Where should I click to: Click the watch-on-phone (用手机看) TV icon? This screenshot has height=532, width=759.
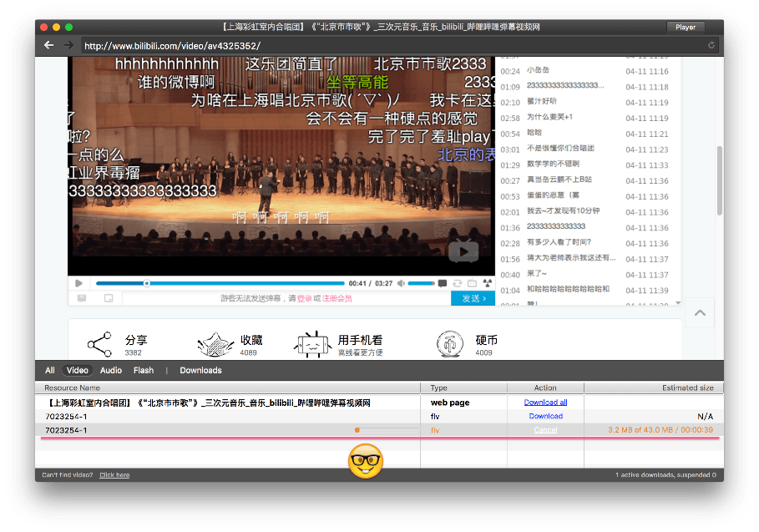tap(312, 344)
